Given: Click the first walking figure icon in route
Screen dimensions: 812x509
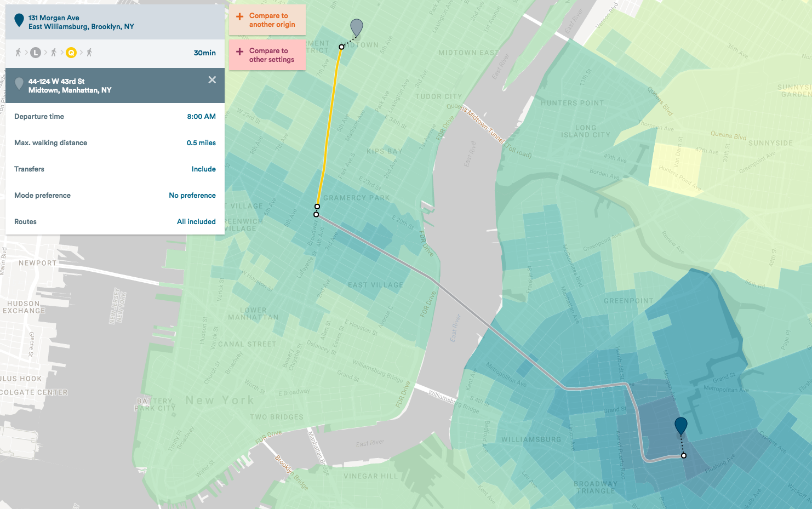Looking at the screenshot, I should 18,53.
